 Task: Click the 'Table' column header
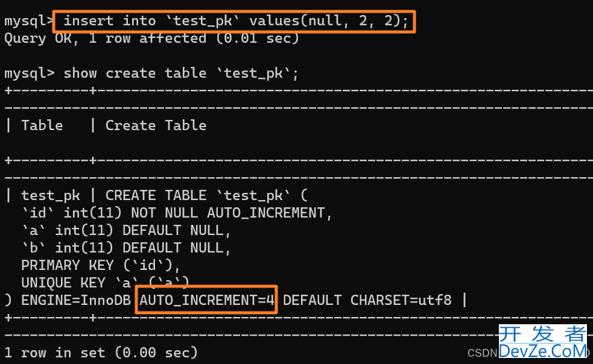coord(42,125)
